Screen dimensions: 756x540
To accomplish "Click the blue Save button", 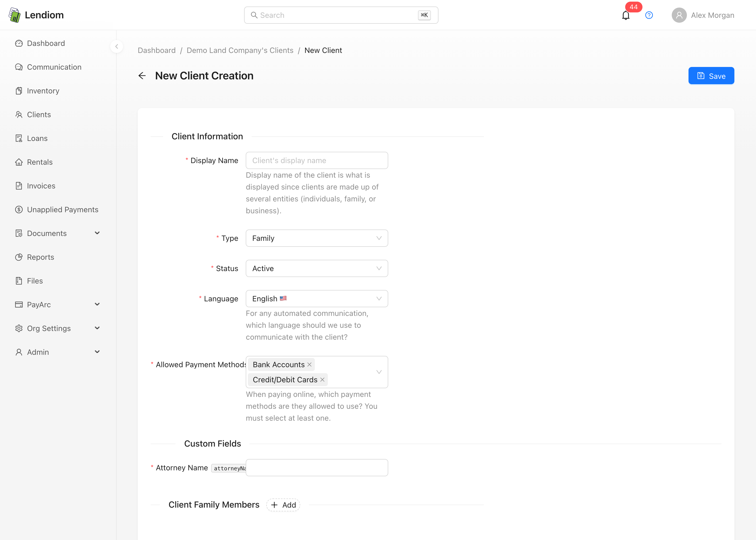I will click(x=711, y=76).
